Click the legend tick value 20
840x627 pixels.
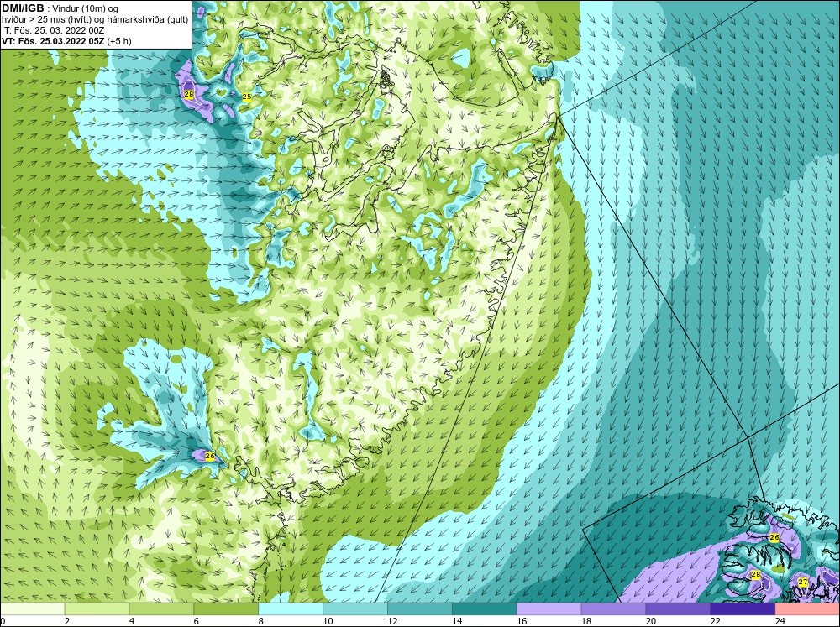(651, 621)
